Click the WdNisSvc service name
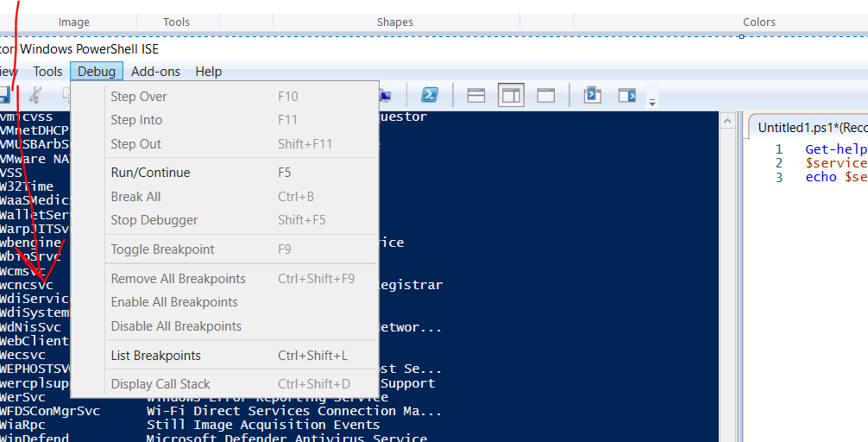Viewport: 868px width, 442px height. 30,327
